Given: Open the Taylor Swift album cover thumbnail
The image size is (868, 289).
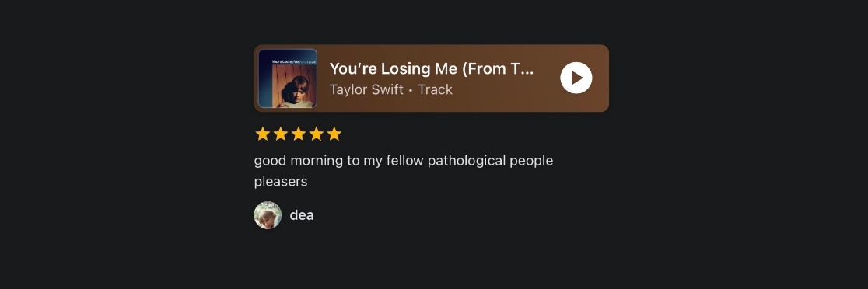Looking at the screenshot, I should pyautogui.click(x=288, y=78).
